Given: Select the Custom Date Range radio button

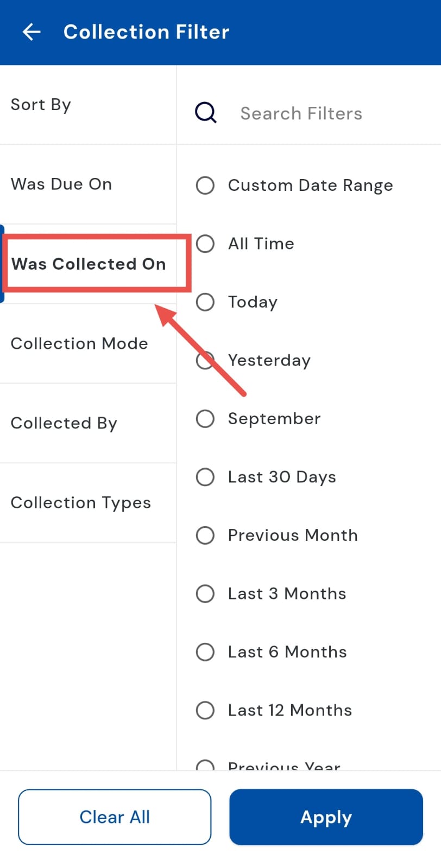Looking at the screenshot, I should (x=205, y=185).
